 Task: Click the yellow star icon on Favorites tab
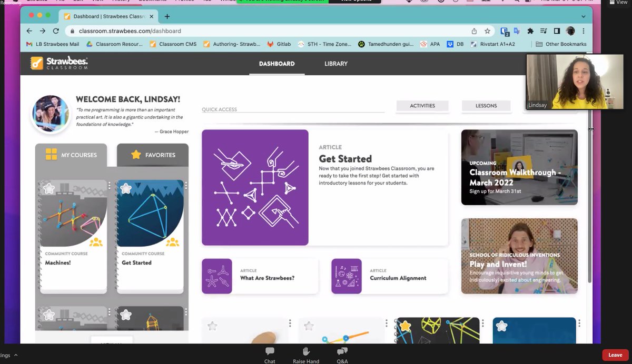(136, 155)
